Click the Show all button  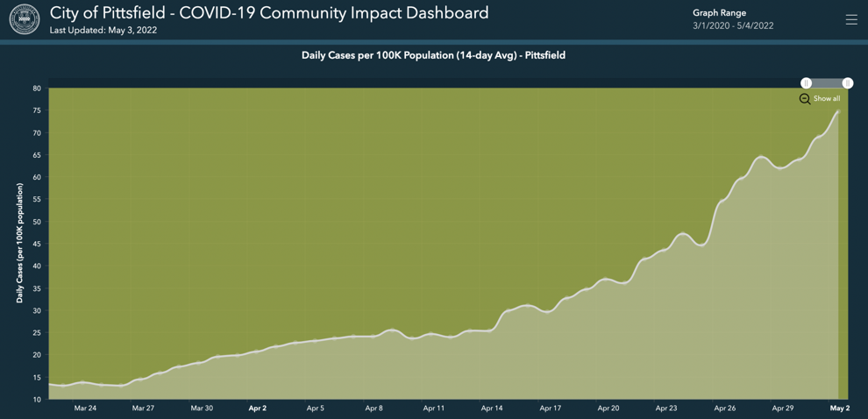(x=827, y=98)
